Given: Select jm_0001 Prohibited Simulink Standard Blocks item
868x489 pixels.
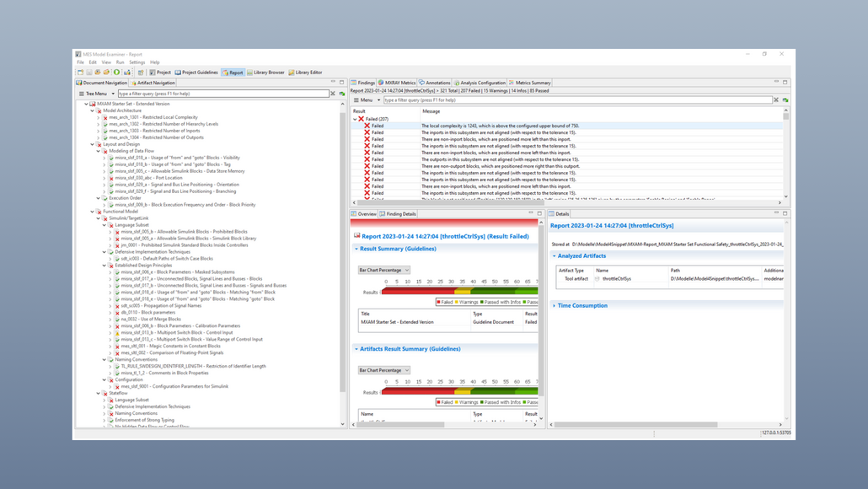Looking at the screenshot, I should point(185,244).
